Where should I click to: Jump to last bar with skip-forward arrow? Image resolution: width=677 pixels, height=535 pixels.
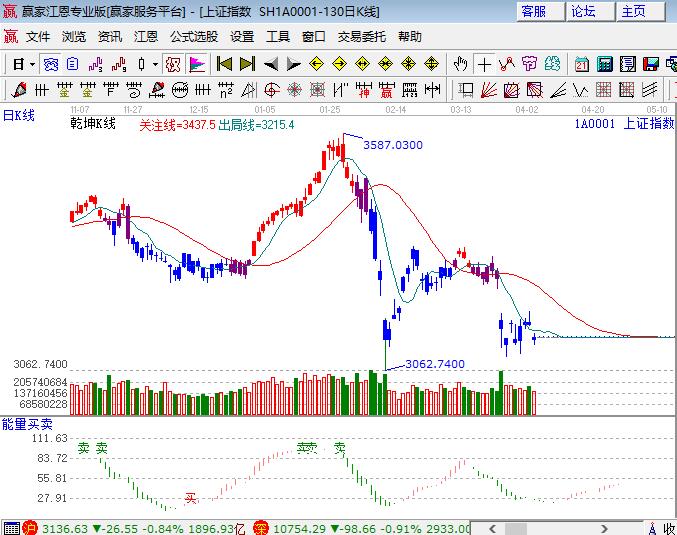coord(247,64)
